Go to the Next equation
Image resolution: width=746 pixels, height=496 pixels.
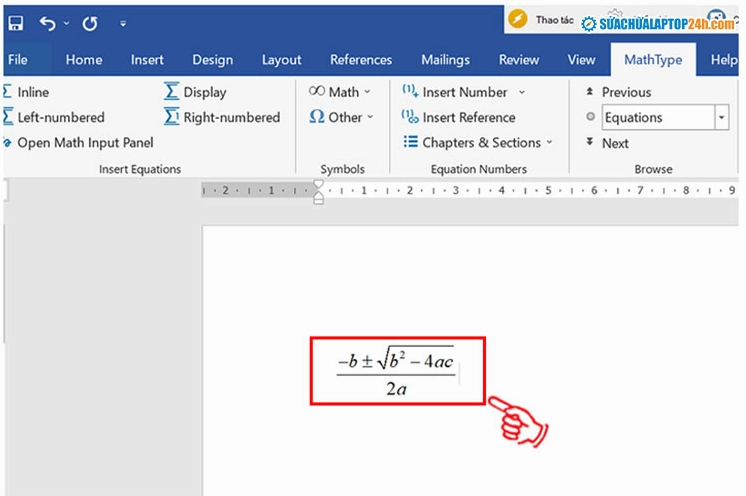coord(607,143)
